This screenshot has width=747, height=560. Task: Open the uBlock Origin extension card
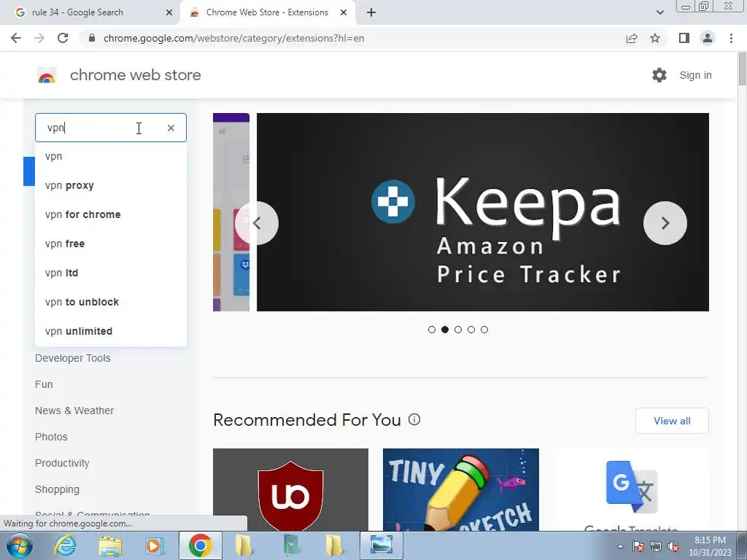290,489
